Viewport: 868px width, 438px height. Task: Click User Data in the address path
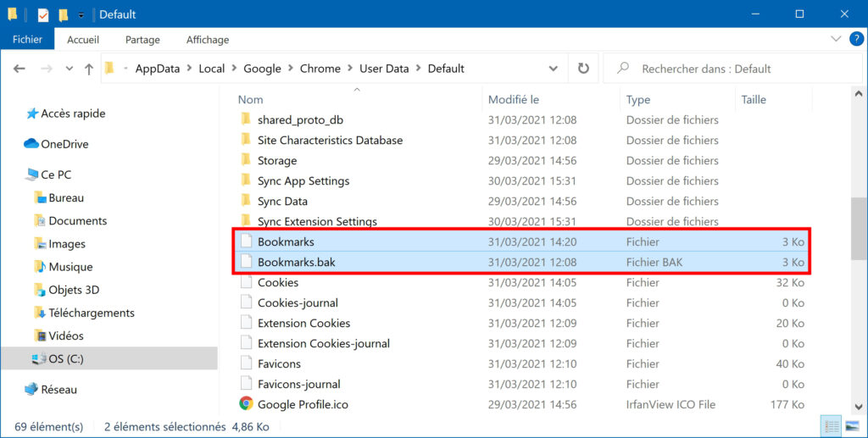(384, 69)
